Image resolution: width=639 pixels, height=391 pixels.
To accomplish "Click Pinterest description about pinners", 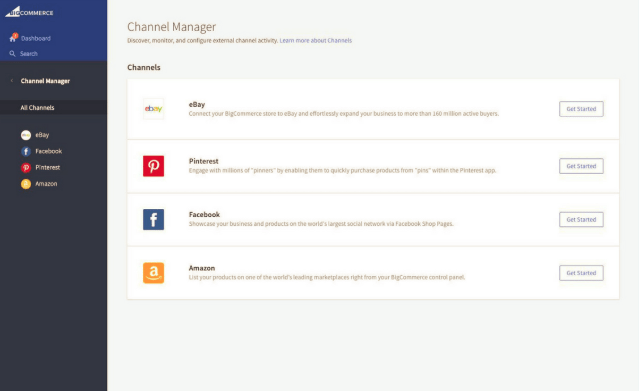I will coord(342,170).
